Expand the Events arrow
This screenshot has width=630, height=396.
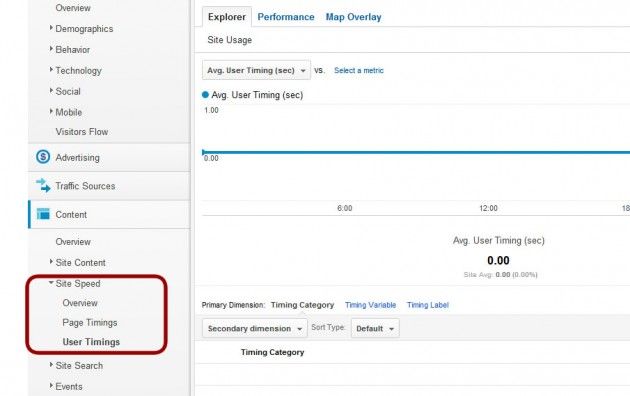coord(51,386)
